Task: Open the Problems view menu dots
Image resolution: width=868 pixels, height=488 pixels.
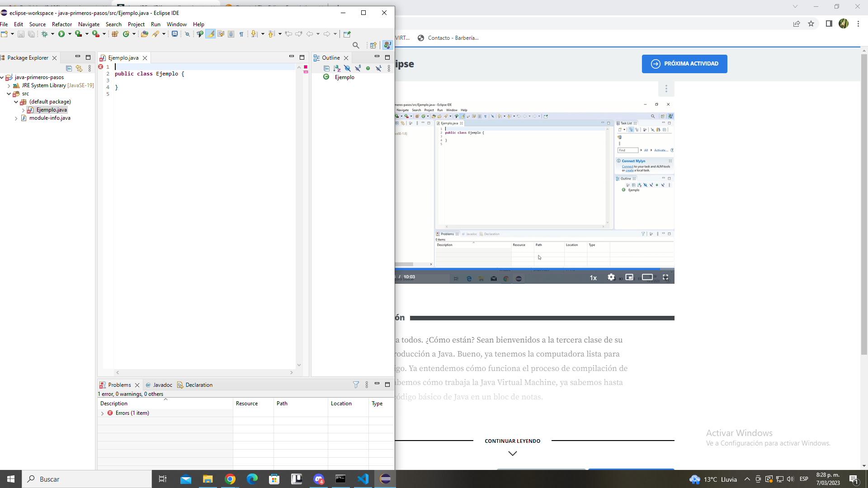Action: [367, 385]
